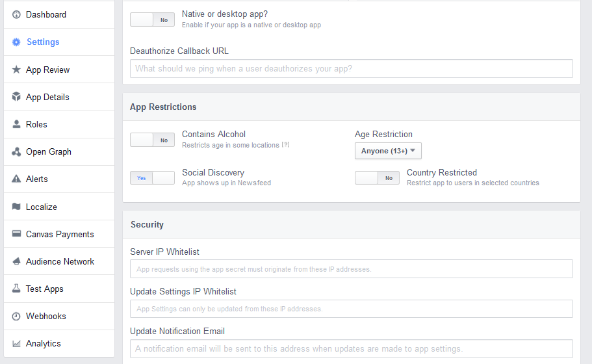Focus the Server IP Whitelist input

point(351,269)
